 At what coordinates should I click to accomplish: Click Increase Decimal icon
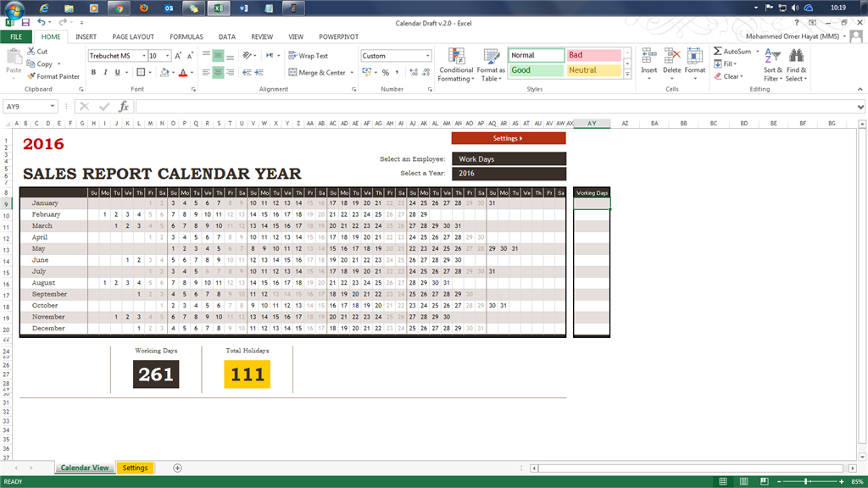[414, 73]
